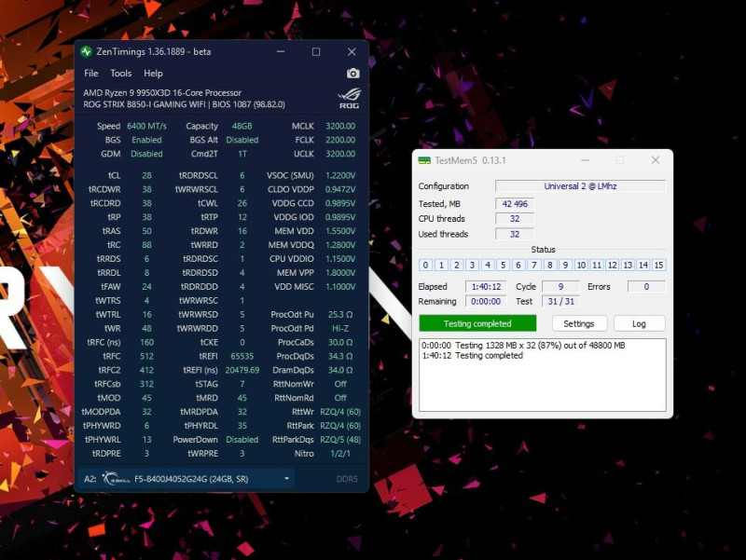
Task: Click the Speed value 6400 MT/s
Action: pos(146,126)
